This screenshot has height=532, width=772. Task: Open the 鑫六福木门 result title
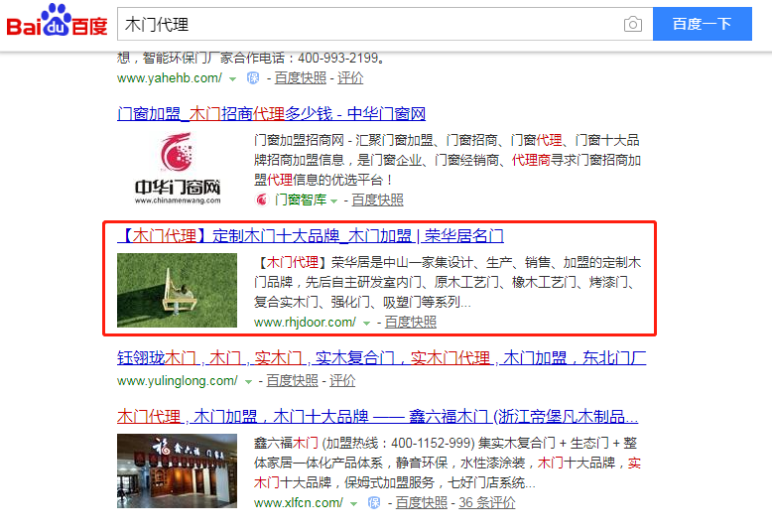point(378,417)
